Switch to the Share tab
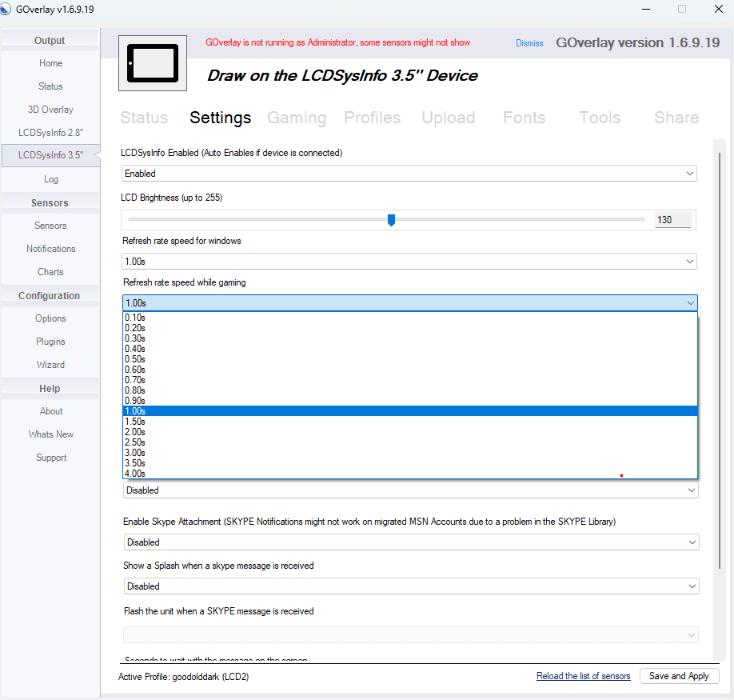Image resolution: width=734 pixels, height=700 pixels. (676, 118)
